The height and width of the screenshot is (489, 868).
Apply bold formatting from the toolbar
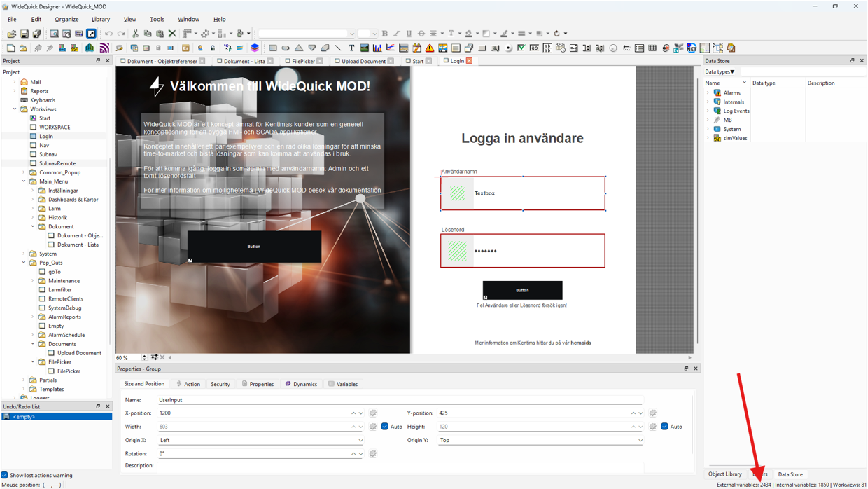385,33
